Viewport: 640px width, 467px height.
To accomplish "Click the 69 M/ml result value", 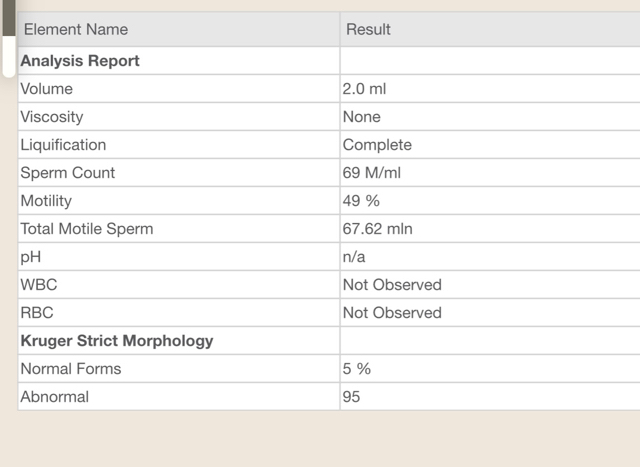I will pos(371,173).
